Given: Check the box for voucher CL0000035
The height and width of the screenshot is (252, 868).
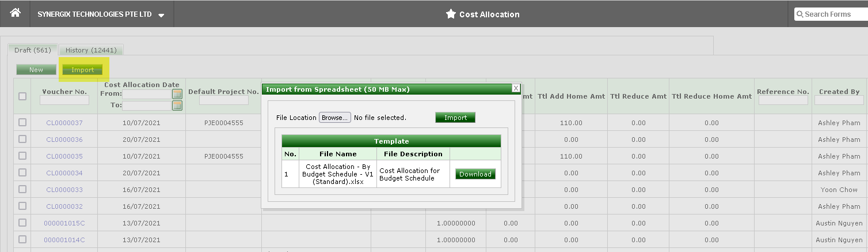Looking at the screenshot, I should coord(22,156).
